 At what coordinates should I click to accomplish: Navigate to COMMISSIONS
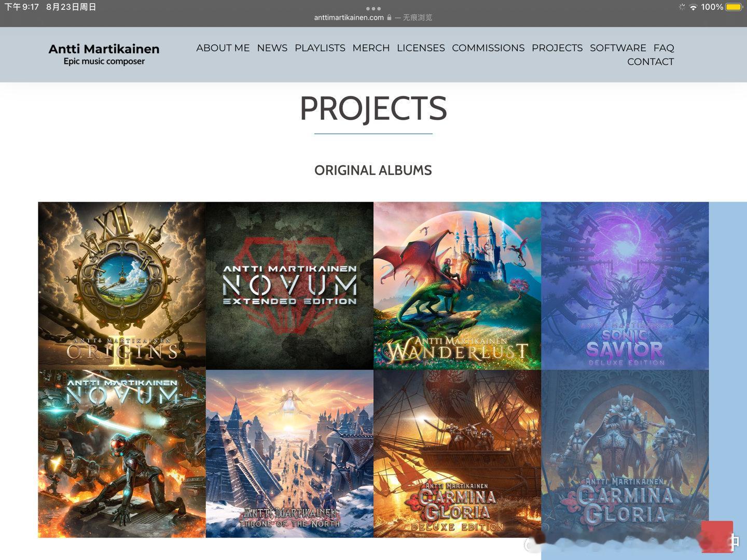click(488, 48)
